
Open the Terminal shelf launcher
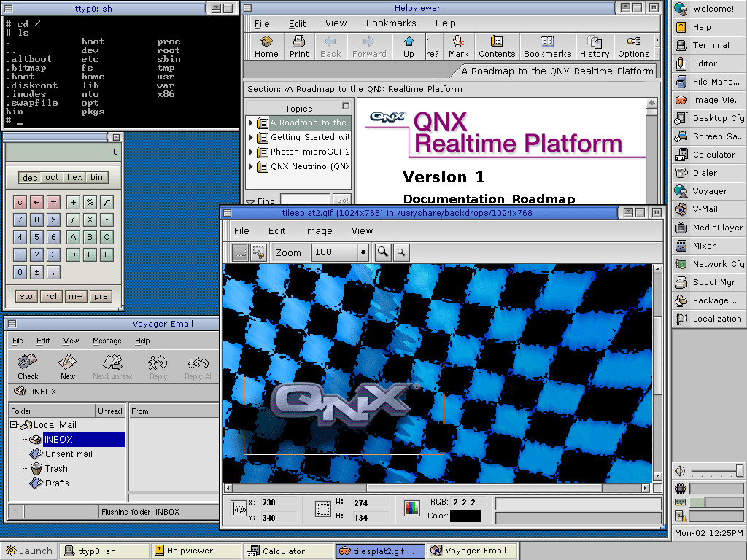tap(709, 45)
